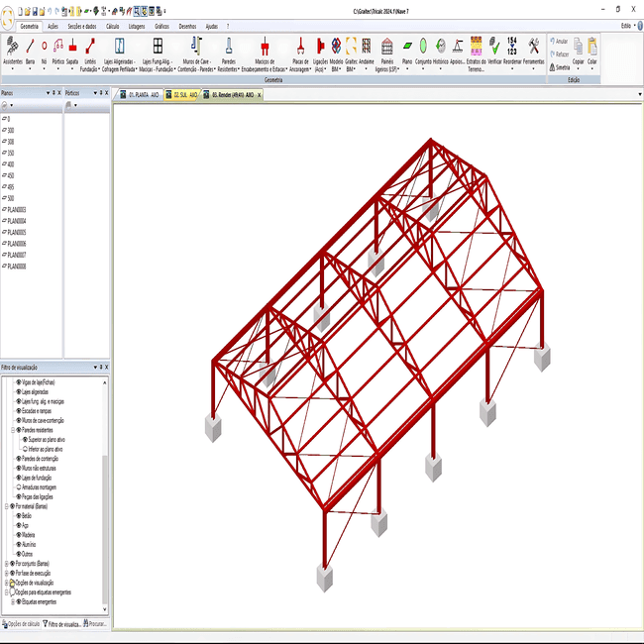Expand the Por conjunto (Barras) node
Viewport: 644px width, 644px height.
click(7, 564)
